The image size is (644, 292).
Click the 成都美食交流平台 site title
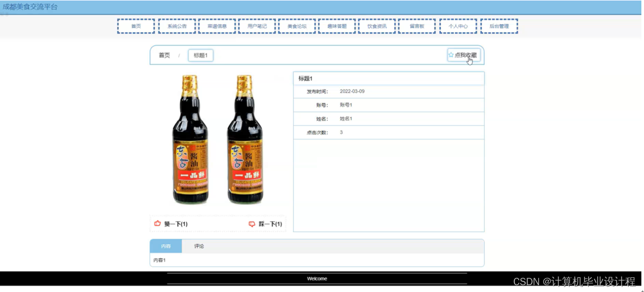click(31, 7)
